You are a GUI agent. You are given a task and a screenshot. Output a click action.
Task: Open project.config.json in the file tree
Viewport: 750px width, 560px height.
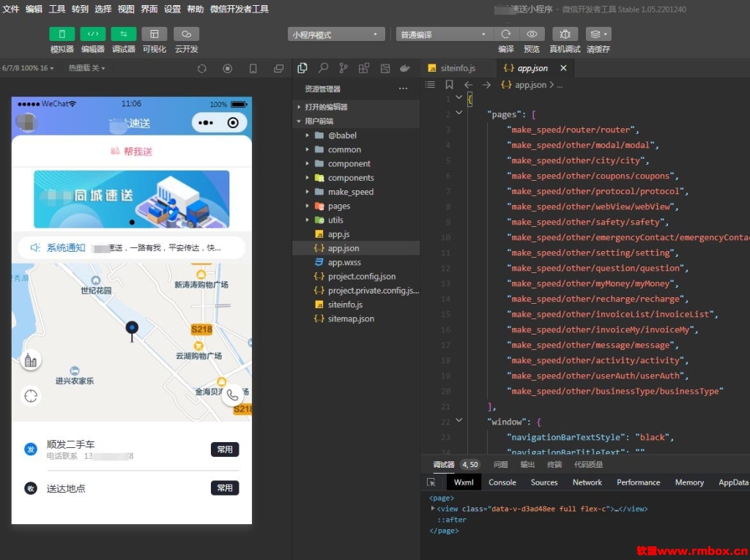pos(357,276)
